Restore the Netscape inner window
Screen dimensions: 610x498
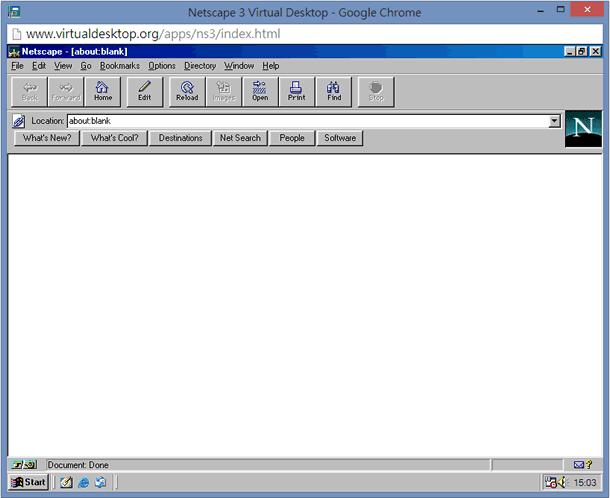pos(582,51)
